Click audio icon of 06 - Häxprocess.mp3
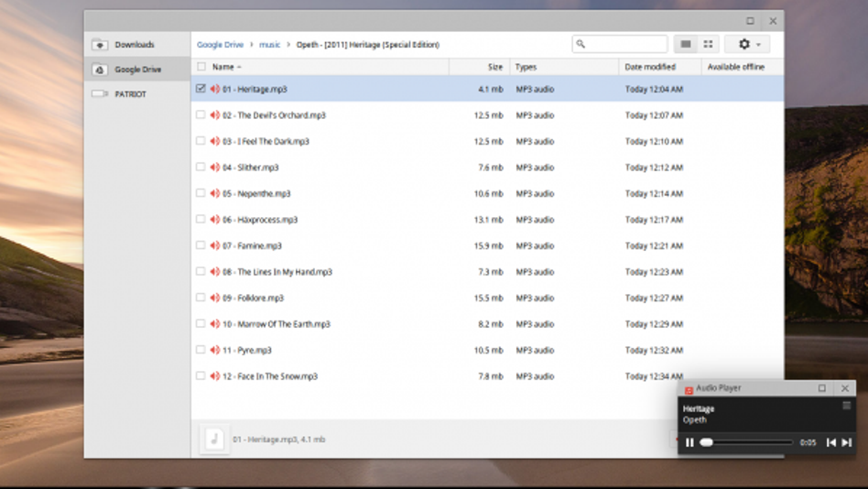868x489 pixels. point(215,219)
